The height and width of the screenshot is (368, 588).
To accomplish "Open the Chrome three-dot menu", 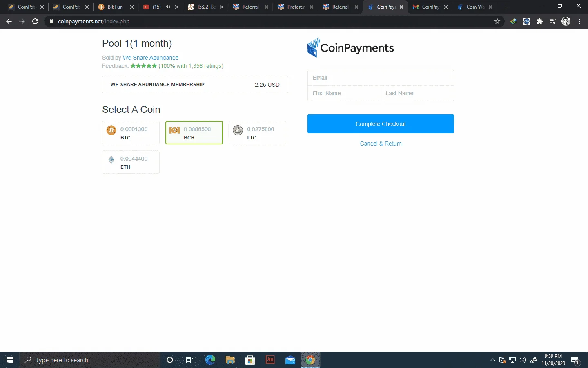I will (579, 21).
